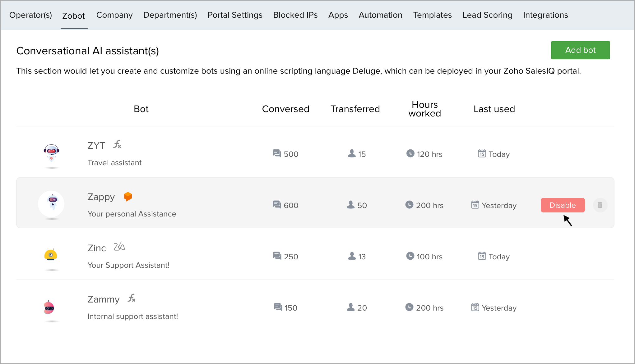Click the pink Zammy bot avatar
The height and width of the screenshot is (364, 635).
(x=49, y=307)
